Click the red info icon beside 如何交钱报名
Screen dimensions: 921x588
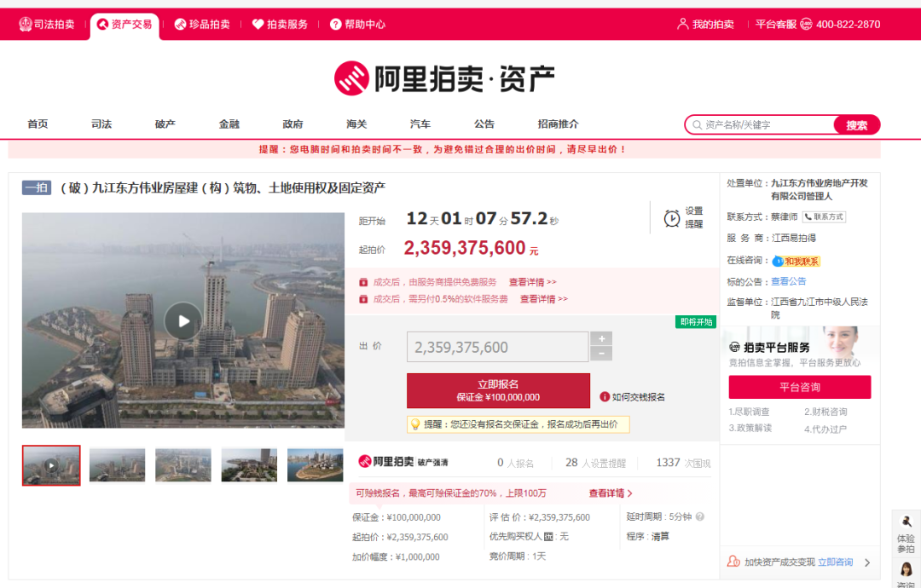click(605, 397)
